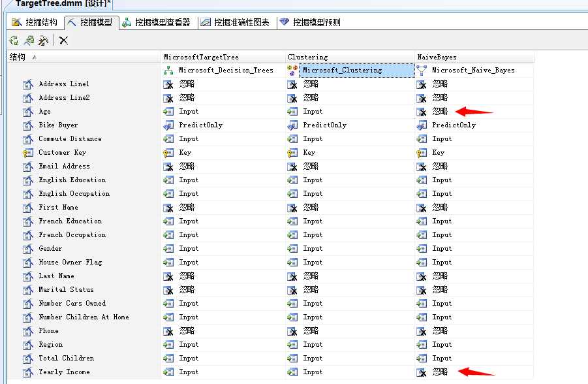588x384 pixels.
Task: Open the 挖掘结构 tab
Action: pos(35,22)
